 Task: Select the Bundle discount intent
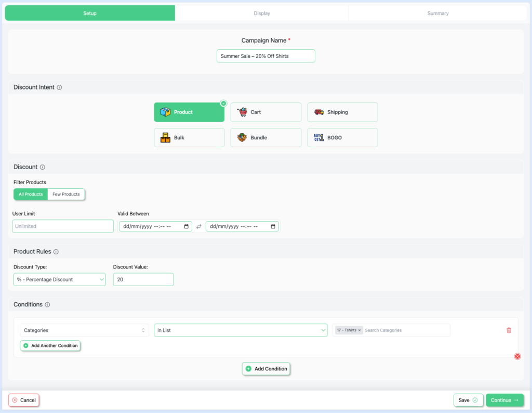click(265, 138)
